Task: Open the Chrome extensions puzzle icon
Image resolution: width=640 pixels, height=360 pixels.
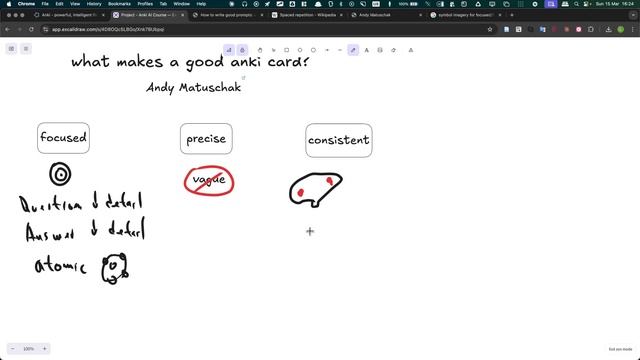Action: 591,29
